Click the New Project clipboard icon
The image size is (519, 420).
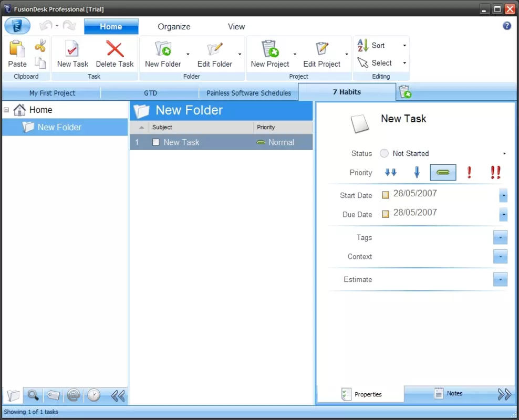click(x=270, y=49)
